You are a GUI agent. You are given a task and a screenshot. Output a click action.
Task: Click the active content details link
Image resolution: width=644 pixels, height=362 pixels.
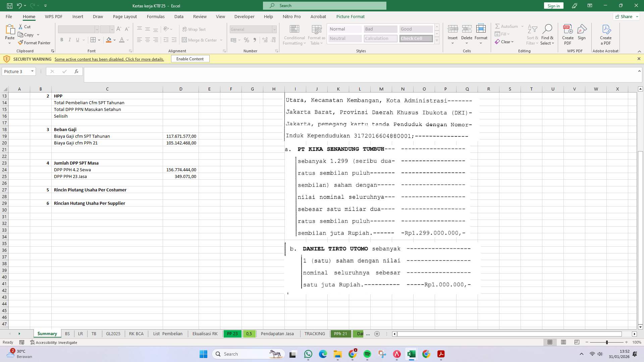click(109, 59)
